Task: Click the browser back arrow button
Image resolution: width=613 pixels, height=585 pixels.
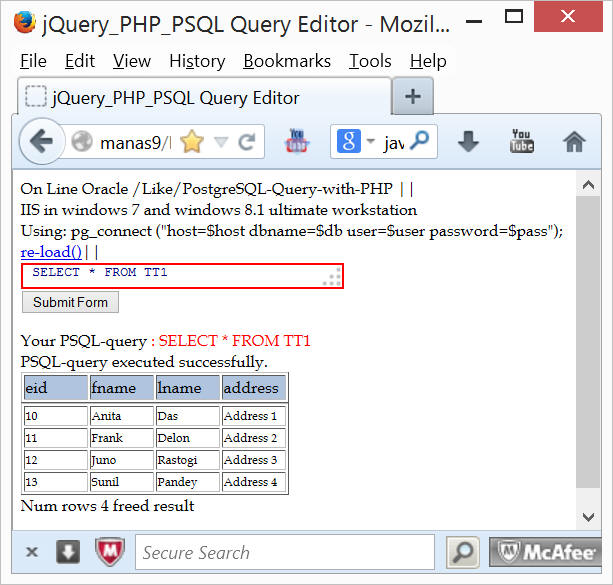Action: (x=41, y=142)
